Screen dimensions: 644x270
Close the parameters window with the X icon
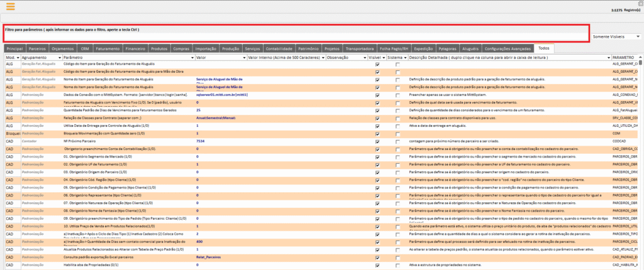[641, 4]
